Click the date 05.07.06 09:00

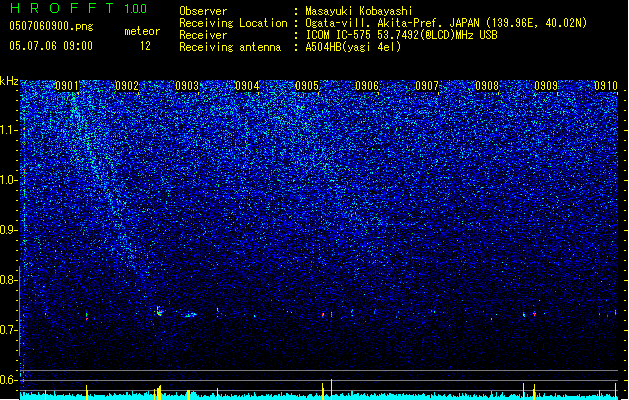51,46
